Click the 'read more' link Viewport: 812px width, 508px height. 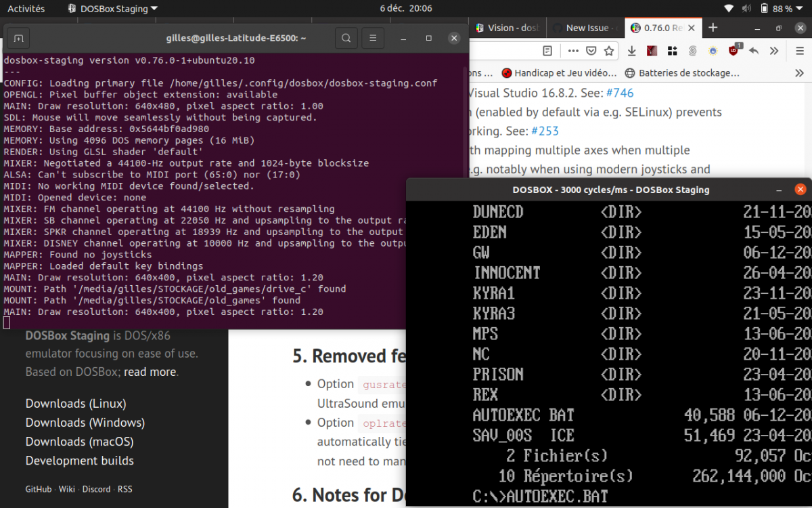tap(150, 372)
